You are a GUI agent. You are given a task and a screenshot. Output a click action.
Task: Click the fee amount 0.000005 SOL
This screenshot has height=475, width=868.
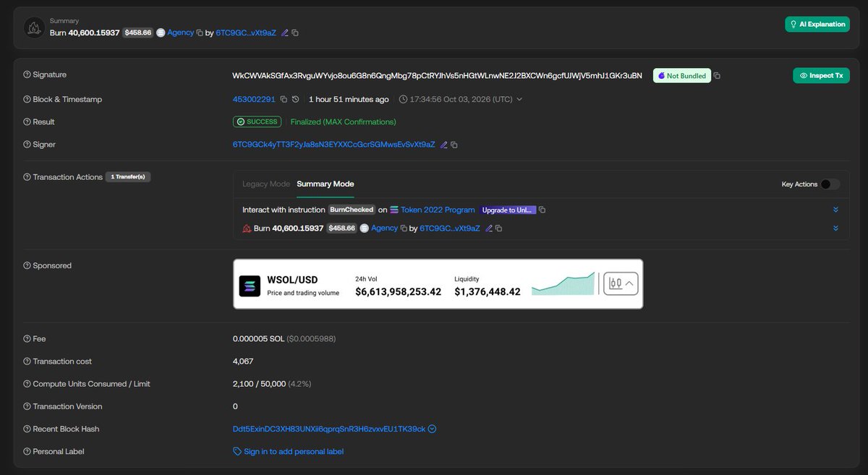pos(258,338)
